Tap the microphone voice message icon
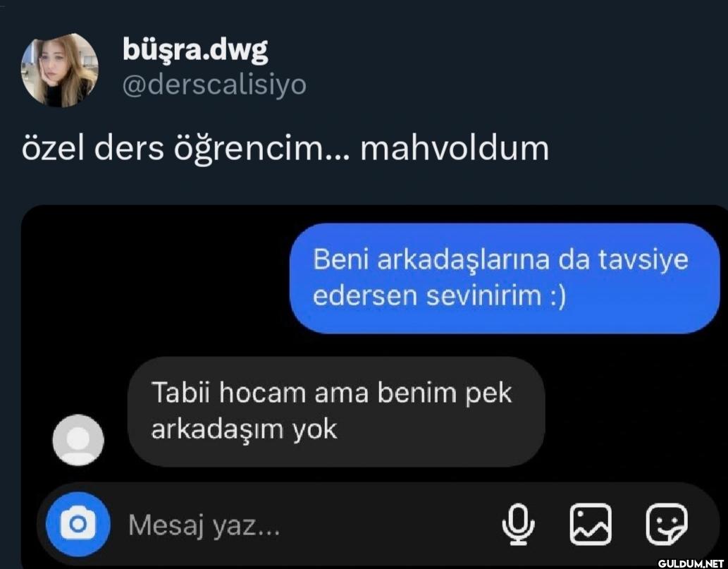This screenshot has height=569, width=728. coord(518,524)
